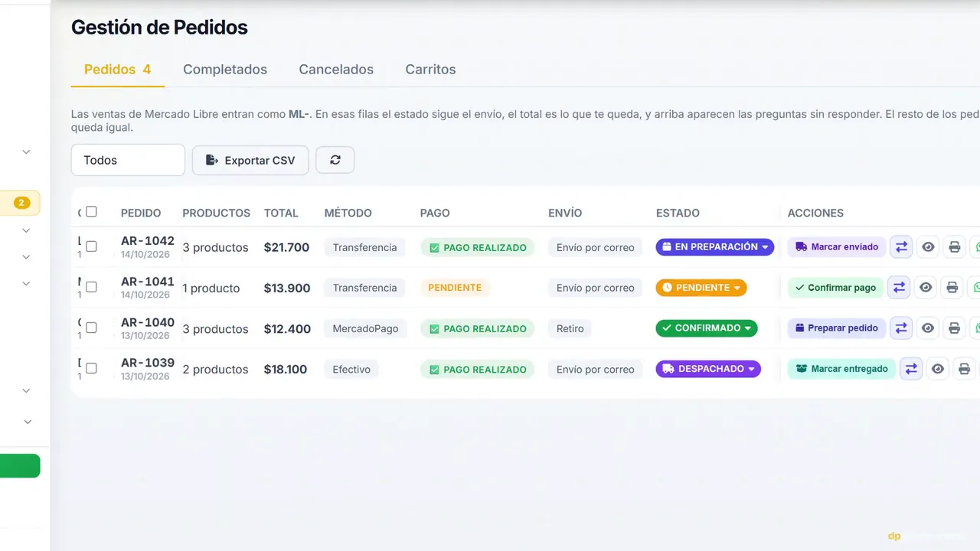Change status via the DESPACHADO dropdown

708,369
